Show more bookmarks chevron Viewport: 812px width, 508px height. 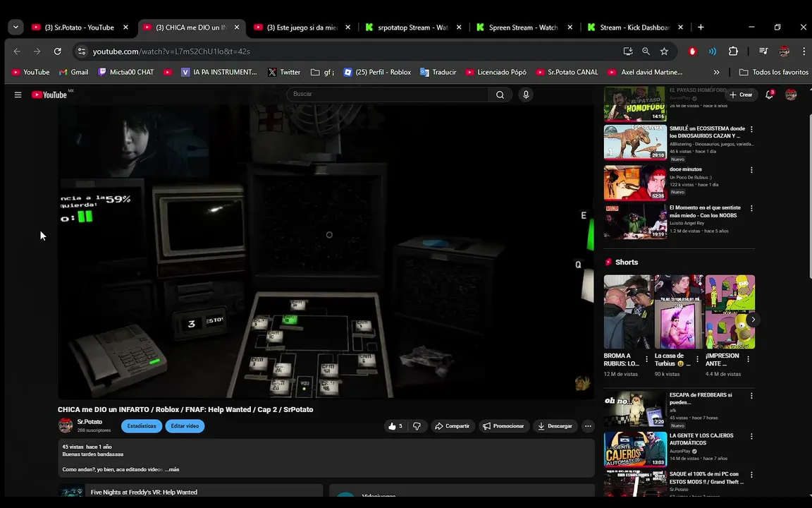(x=716, y=72)
